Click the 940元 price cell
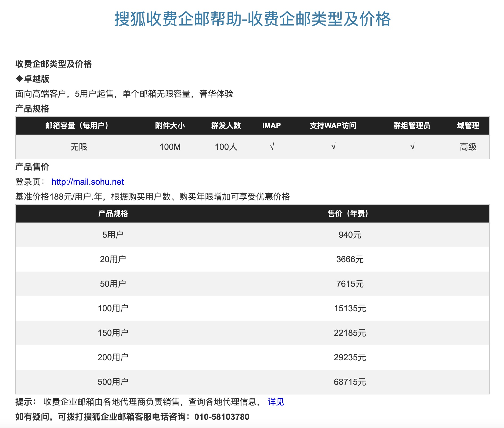504x428 pixels. [x=350, y=235]
